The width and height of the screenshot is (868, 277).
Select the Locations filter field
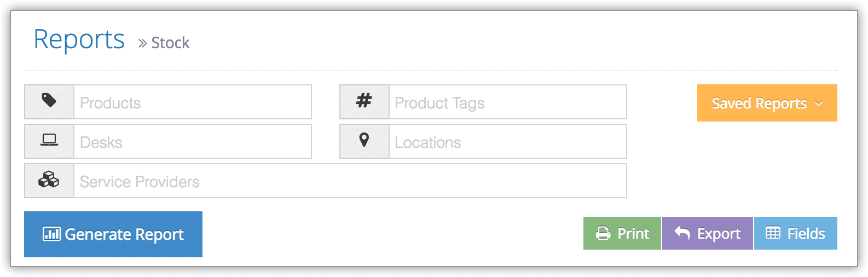[x=508, y=141]
